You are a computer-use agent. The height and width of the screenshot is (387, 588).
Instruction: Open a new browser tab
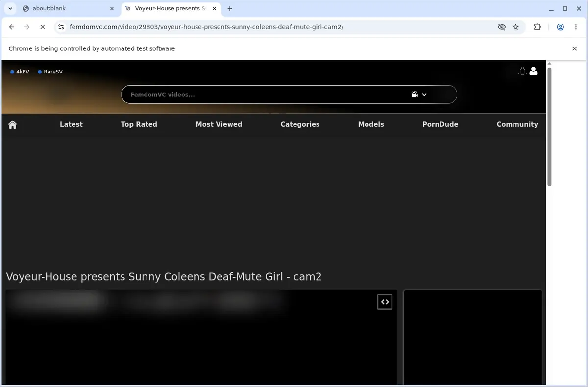pos(230,8)
